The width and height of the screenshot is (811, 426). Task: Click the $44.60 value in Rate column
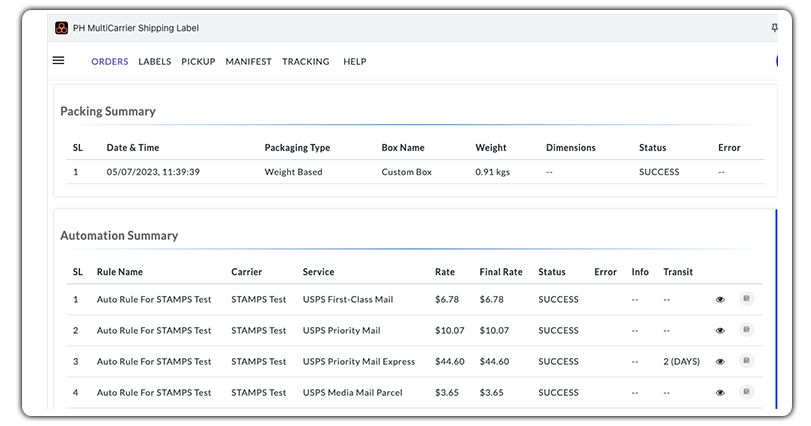pyautogui.click(x=449, y=362)
